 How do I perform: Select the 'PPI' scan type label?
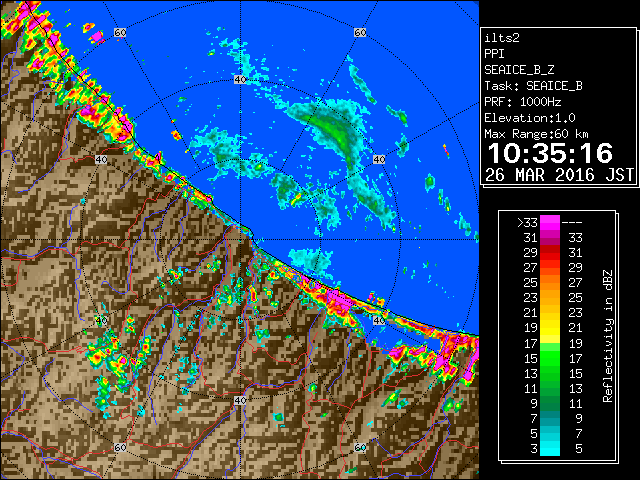pyautogui.click(x=494, y=54)
